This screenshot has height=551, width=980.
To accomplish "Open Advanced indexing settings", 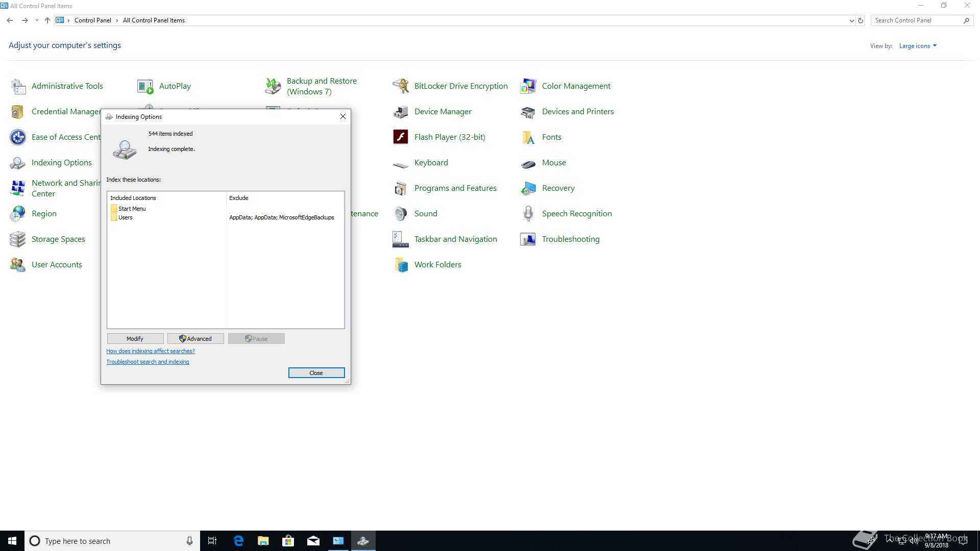I will coord(195,339).
